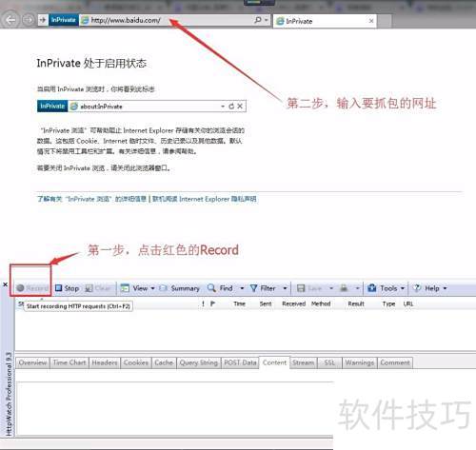Expand the address bar dropdown arrow
This screenshot has height=450, width=476.
tap(267, 20)
